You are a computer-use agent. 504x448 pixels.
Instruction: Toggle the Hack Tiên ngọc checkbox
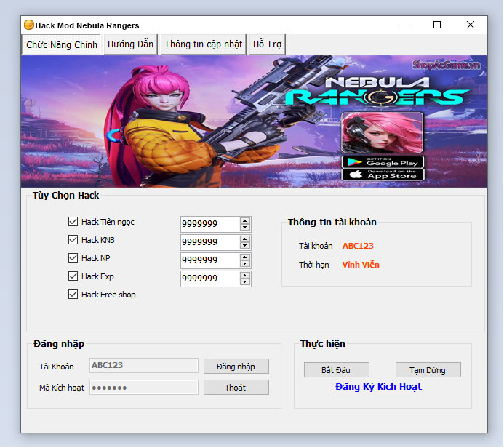(73, 221)
